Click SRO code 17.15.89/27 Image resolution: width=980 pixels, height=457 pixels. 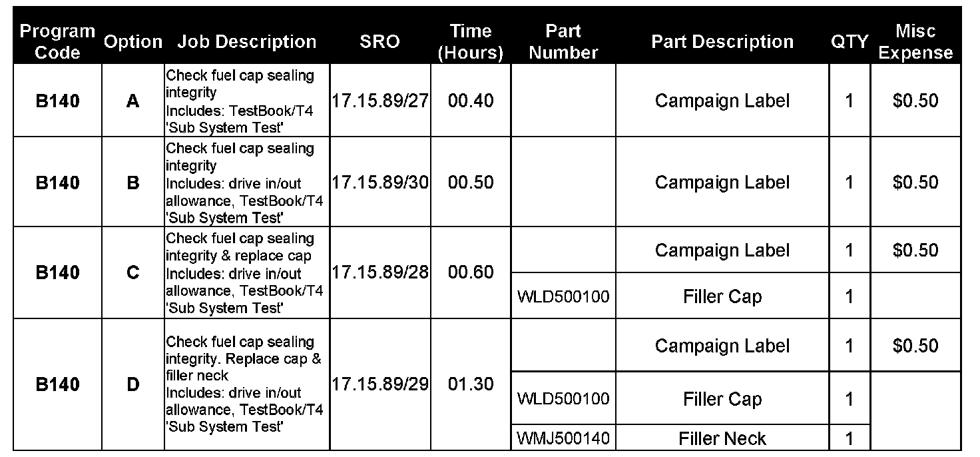[x=380, y=101]
